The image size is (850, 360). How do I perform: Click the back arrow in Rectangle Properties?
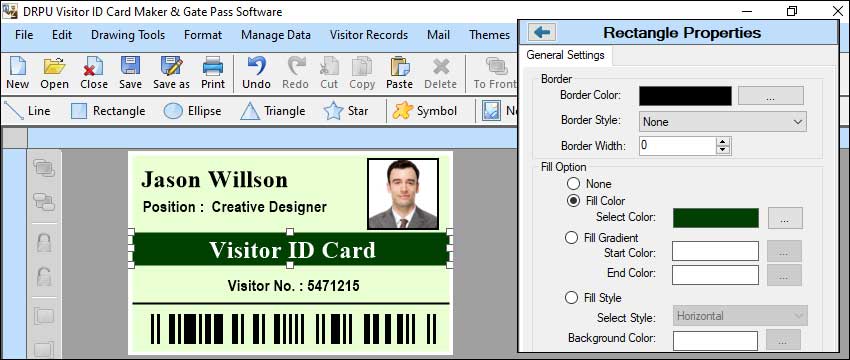[x=542, y=33]
